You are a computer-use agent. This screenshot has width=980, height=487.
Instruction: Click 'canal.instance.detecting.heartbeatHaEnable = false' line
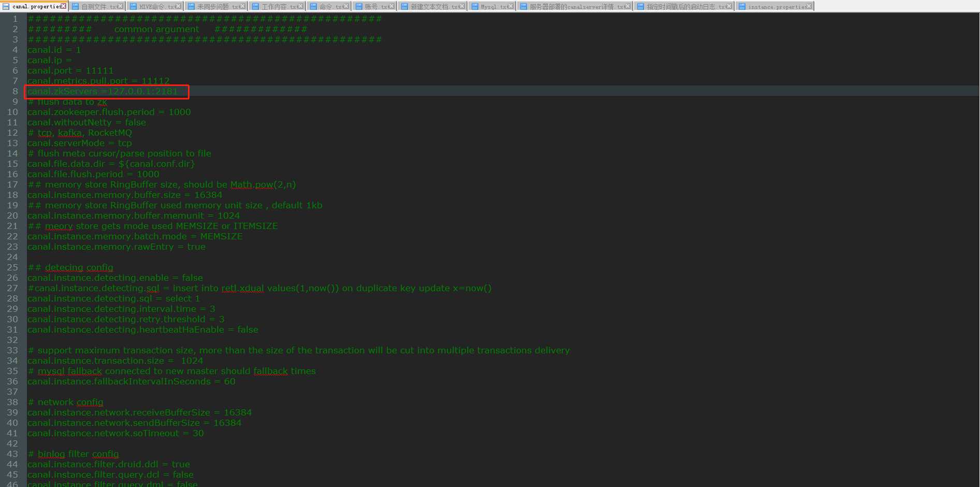click(143, 330)
